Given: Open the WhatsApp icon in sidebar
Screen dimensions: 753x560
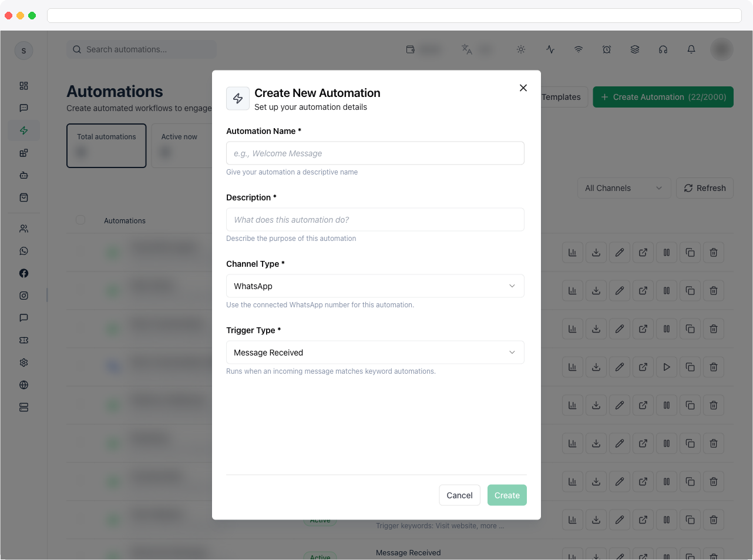Looking at the screenshot, I should tap(23, 251).
